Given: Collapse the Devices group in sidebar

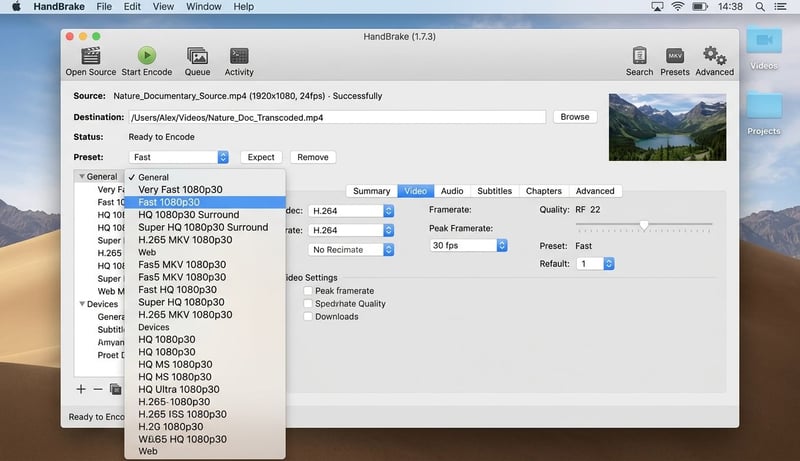Looking at the screenshot, I should 82,304.
